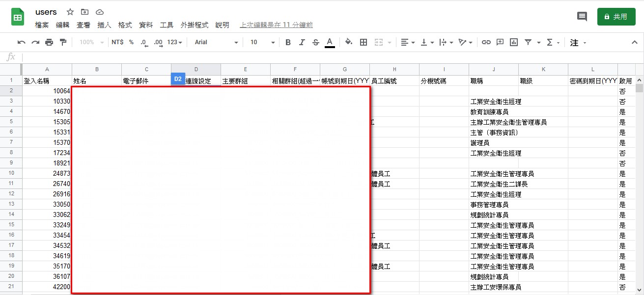This screenshot has height=295, width=644.
Task: Open the 100% zoom dropdown
Action: [x=91, y=42]
